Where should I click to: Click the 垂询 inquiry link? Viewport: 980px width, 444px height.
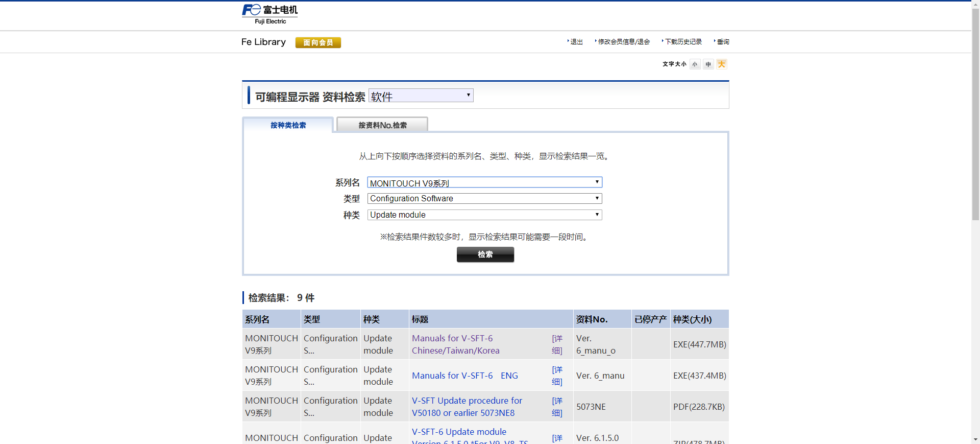[x=723, y=42]
